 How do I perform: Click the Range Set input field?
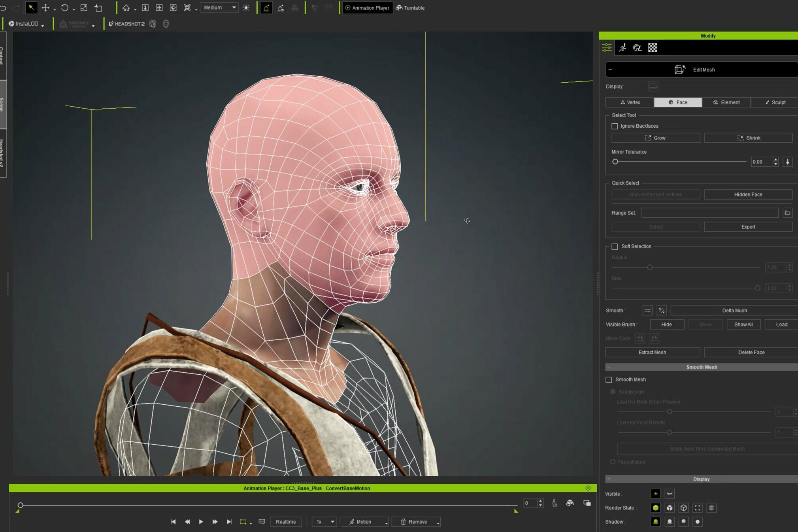[x=710, y=213]
